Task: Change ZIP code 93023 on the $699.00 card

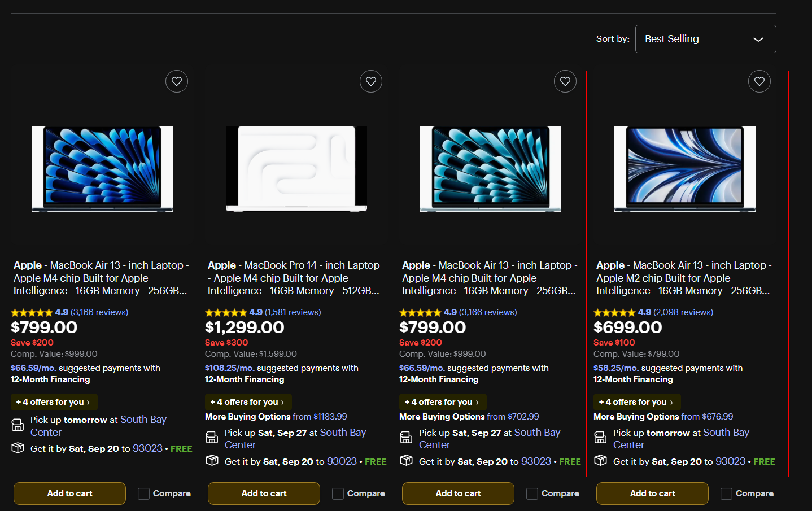Action: tap(730, 461)
